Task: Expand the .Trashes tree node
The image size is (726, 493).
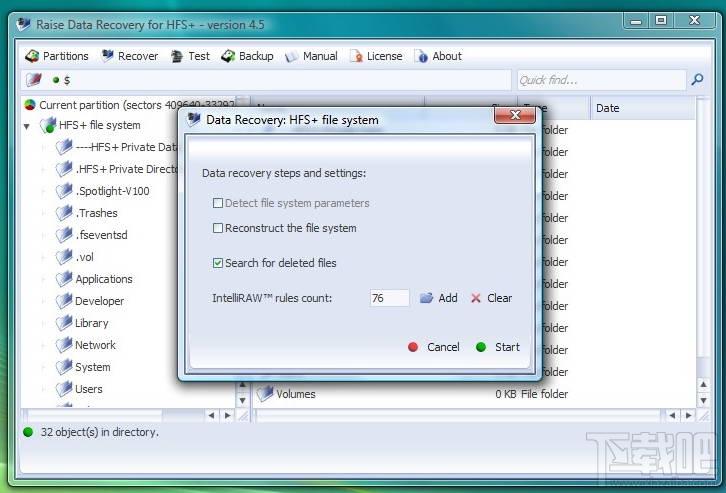Action: 44,213
